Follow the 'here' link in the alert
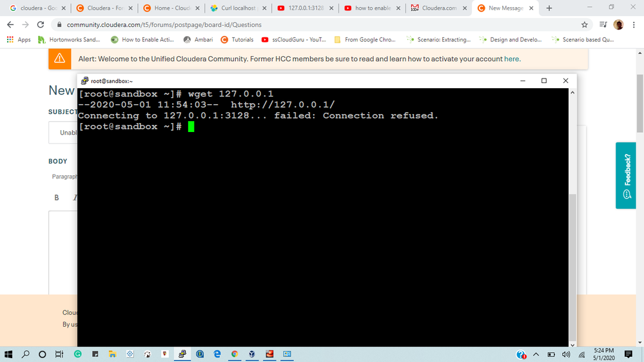Screen dimensions: 644x362 (x=511, y=59)
